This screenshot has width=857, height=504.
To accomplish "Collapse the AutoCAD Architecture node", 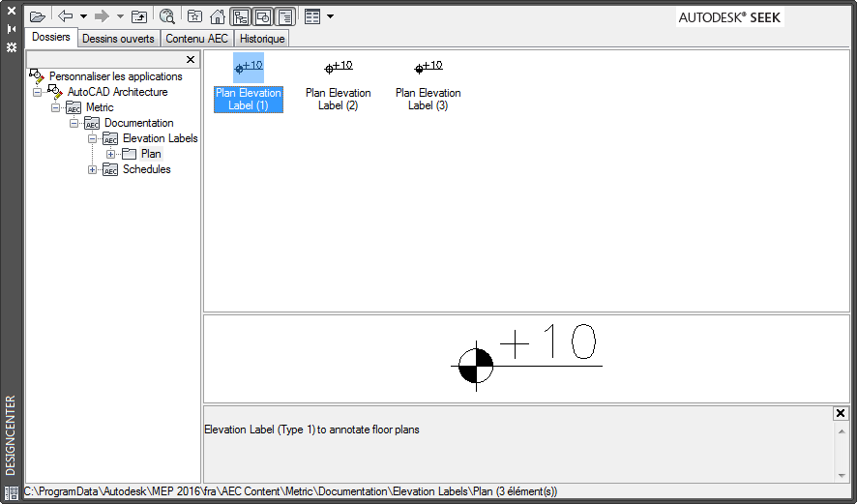I will point(37,92).
